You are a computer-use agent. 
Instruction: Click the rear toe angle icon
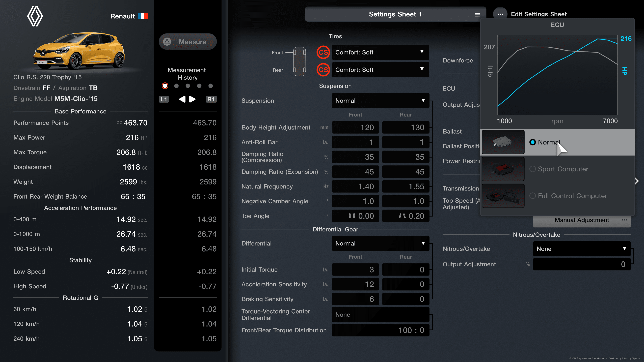[x=402, y=216]
